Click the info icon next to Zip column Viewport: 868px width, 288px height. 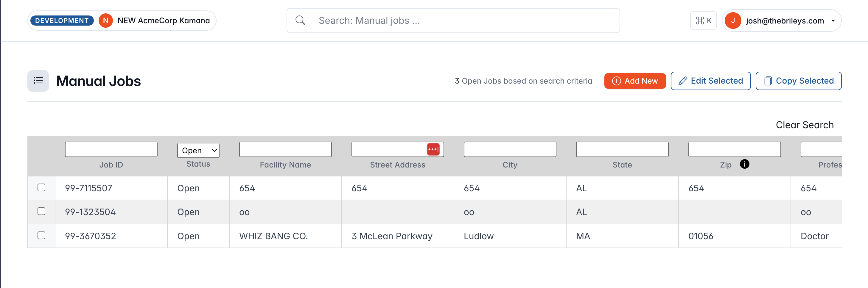click(745, 165)
